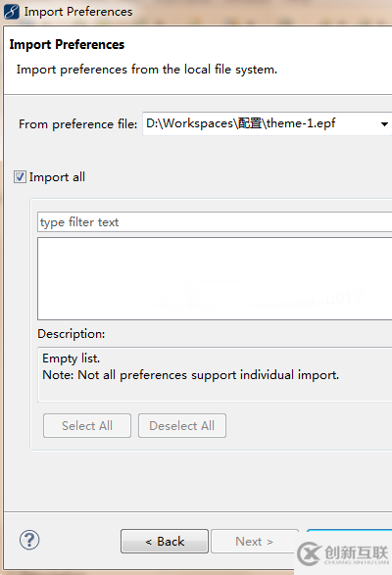Image resolution: width=392 pixels, height=575 pixels.
Task: Open help with the question mark icon
Action: [29, 540]
